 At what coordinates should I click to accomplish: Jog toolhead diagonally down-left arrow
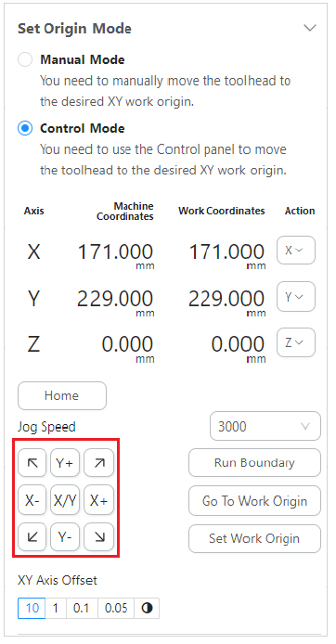click(32, 536)
